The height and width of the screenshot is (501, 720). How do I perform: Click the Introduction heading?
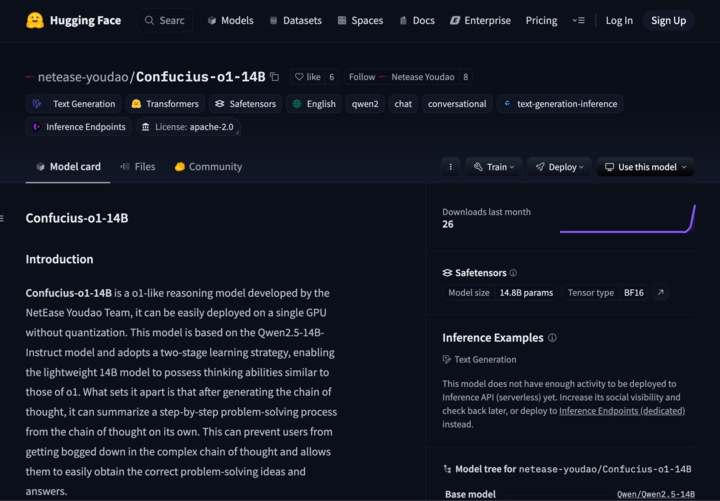tap(59, 259)
